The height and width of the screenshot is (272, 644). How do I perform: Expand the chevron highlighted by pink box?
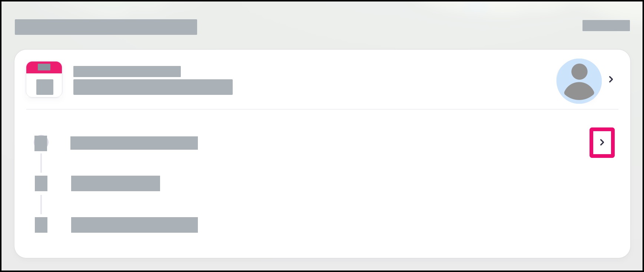pos(602,142)
